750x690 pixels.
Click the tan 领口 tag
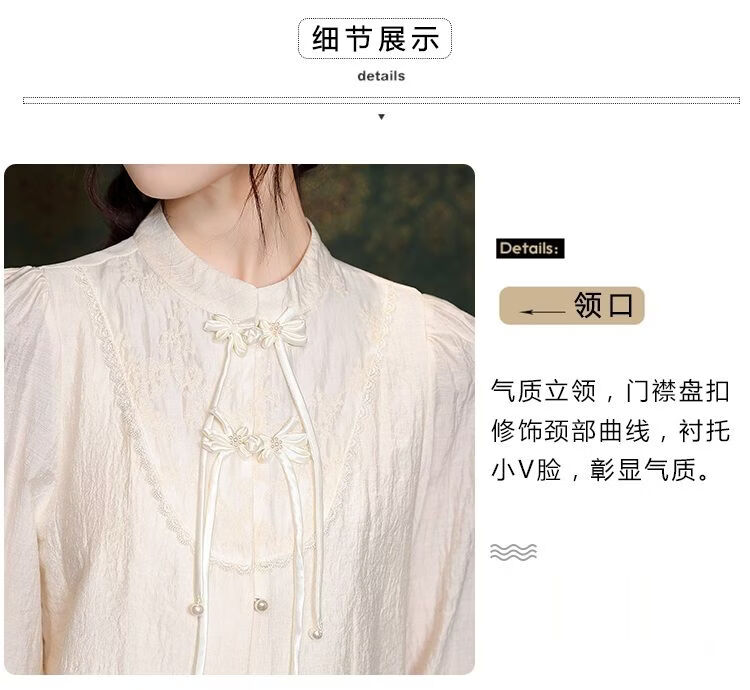[x=572, y=306]
